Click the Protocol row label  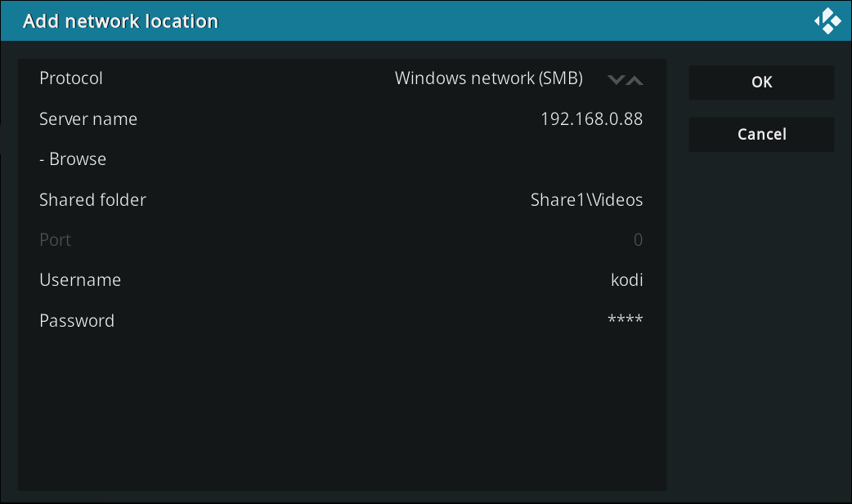[71, 79]
